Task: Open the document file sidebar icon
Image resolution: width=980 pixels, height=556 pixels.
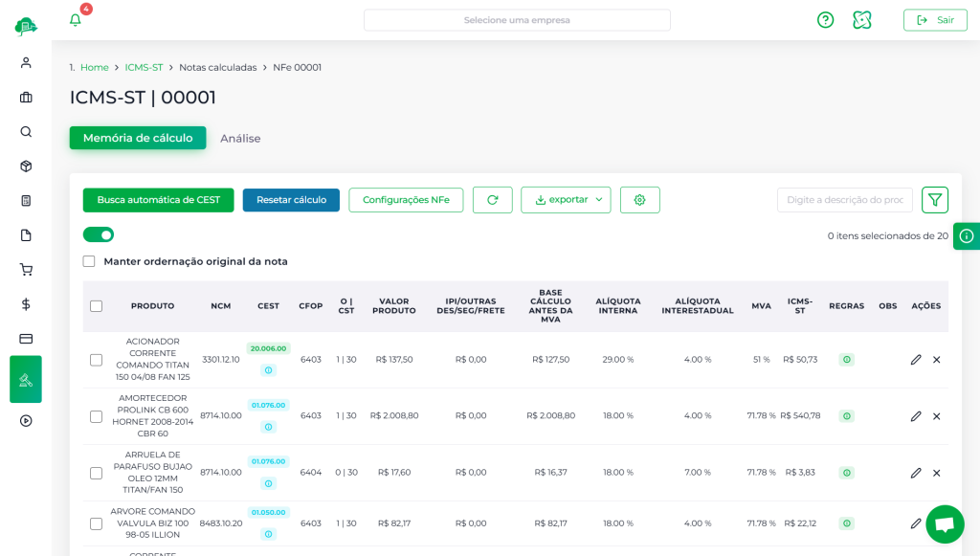Action: click(x=26, y=234)
